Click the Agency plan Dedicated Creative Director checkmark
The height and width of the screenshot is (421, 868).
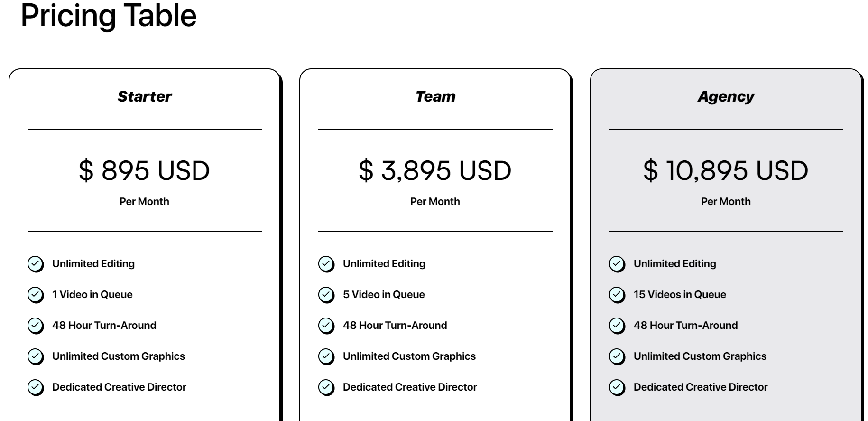coord(617,388)
